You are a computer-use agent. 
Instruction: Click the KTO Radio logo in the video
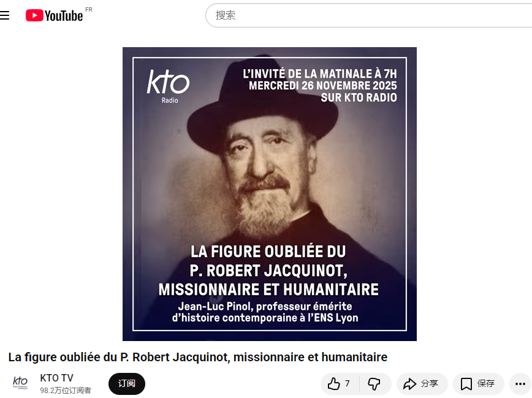pos(169,86)
